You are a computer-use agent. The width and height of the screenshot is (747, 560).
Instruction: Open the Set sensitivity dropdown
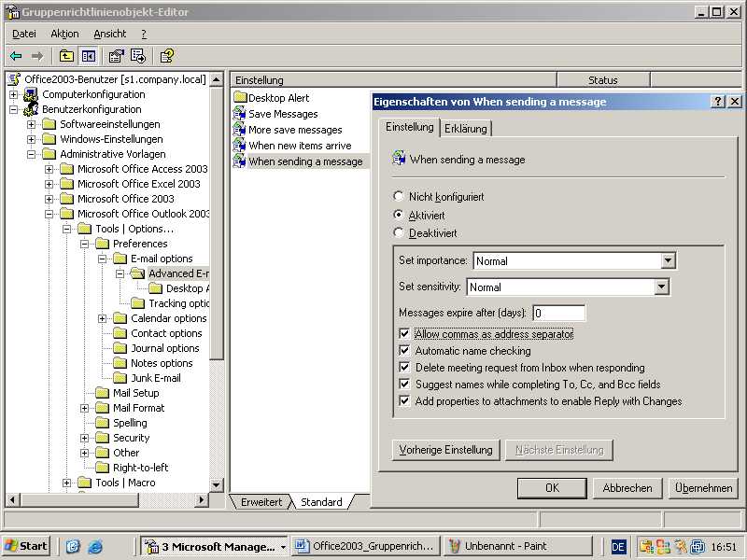(661, 287)
